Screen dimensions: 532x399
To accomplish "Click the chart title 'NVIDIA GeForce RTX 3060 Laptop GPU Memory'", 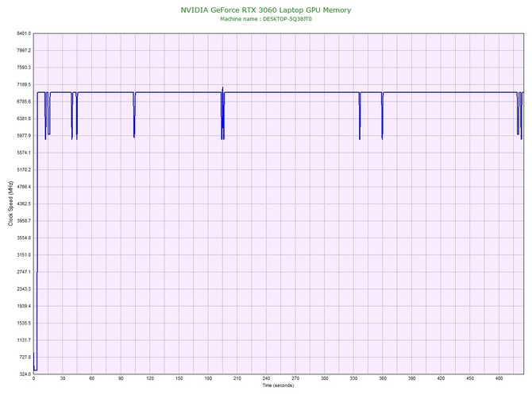I will (x=266, y=10).
